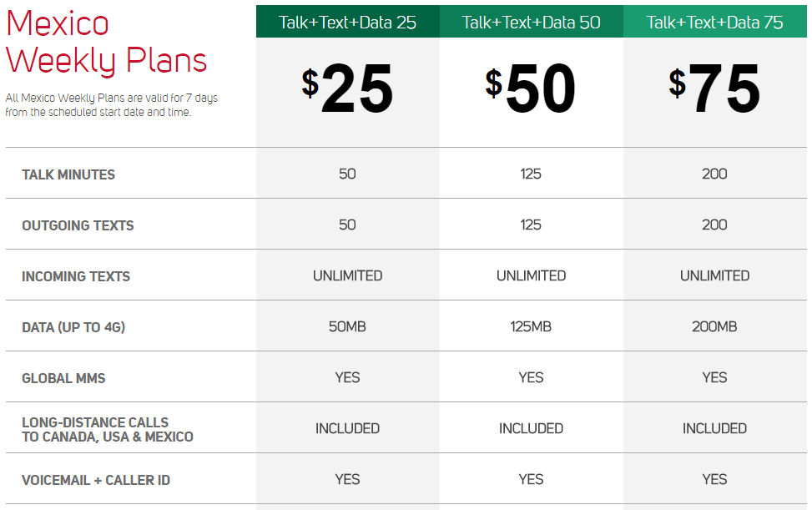The width and height of the screenshot is (812, 510).
Task: Select the Talk+Text+Data 50 plan header
Action: point(532,22)
